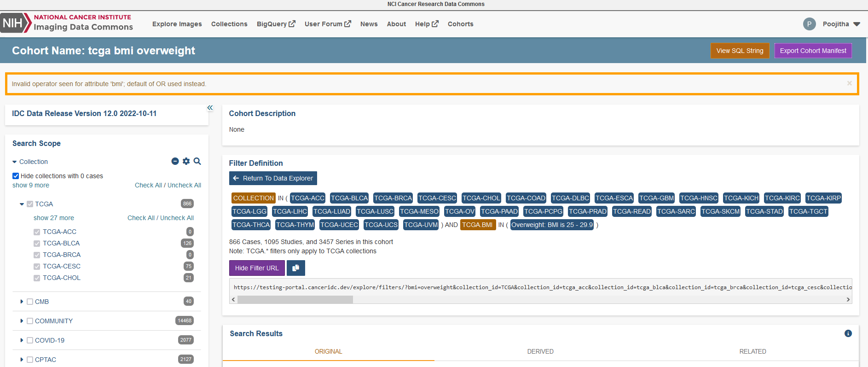The width and height of the screenshot is (868, 367).
Task: Click Check All link under TCGA
Action: [x=141, y=218]
